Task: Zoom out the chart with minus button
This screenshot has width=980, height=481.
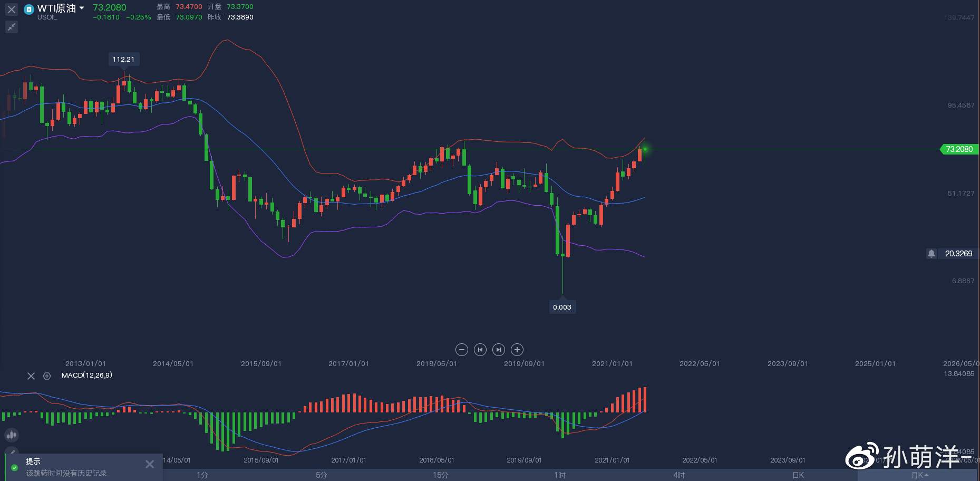Action: tap(461, 350)
